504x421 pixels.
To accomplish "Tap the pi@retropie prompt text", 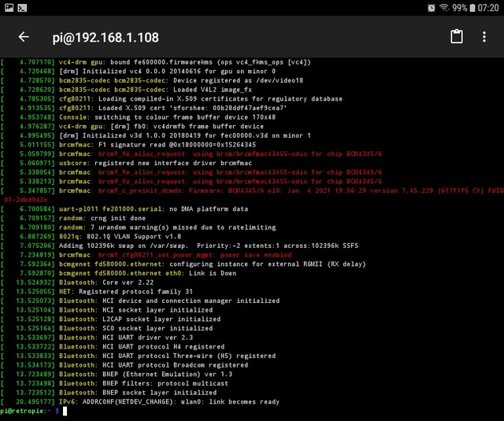I will [30, 411].
